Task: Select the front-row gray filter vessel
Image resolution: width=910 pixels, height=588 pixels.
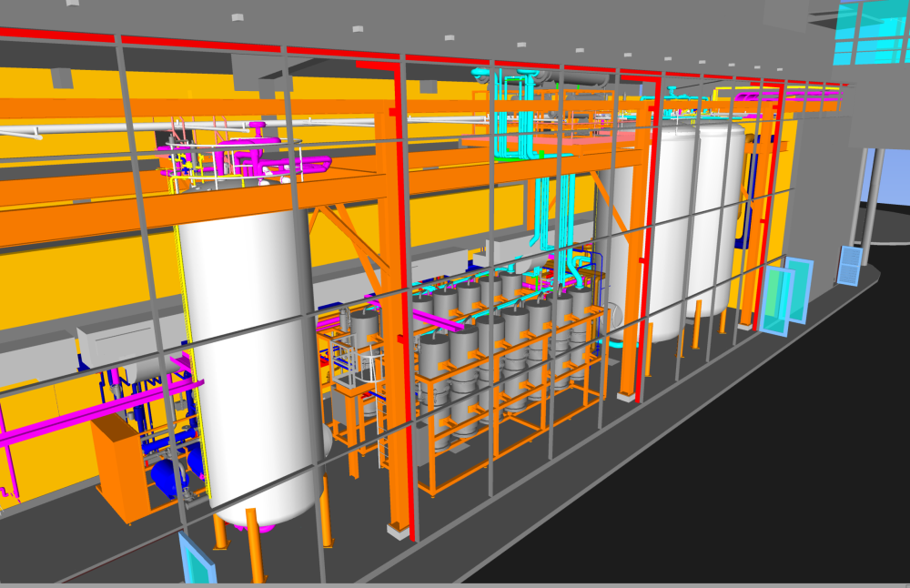Action: [437, 373]
